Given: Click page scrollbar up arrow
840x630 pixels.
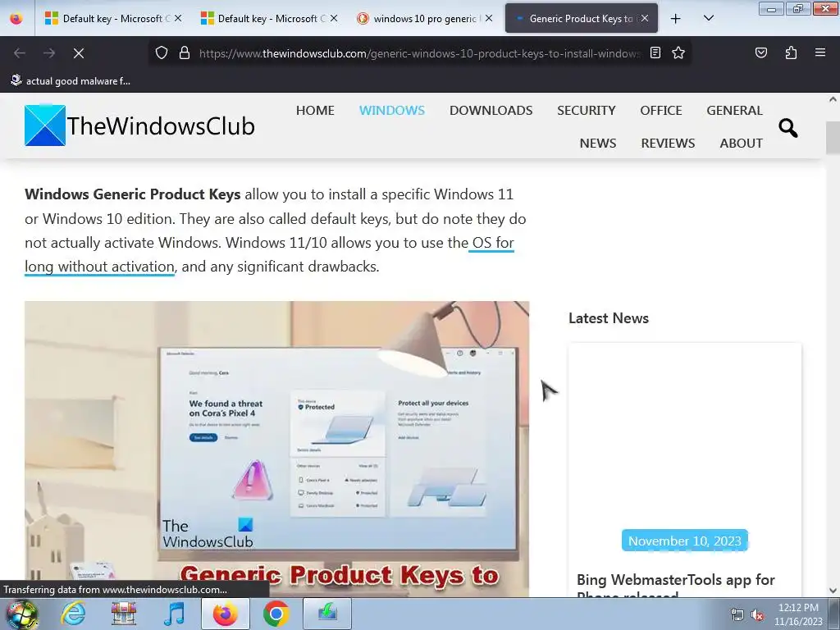Looking at the screenshot, I should click(x=833, y=99).
